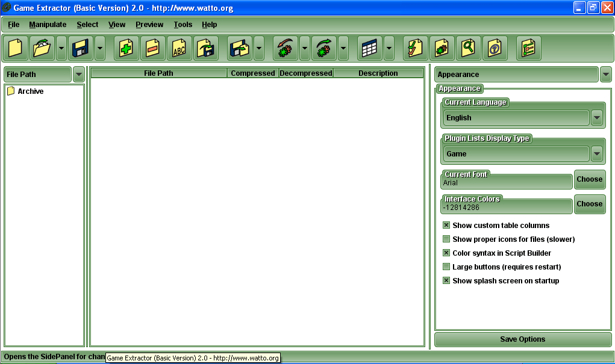The image size is (615, 364).
Task: Open the Help menu
Action: 210,24
